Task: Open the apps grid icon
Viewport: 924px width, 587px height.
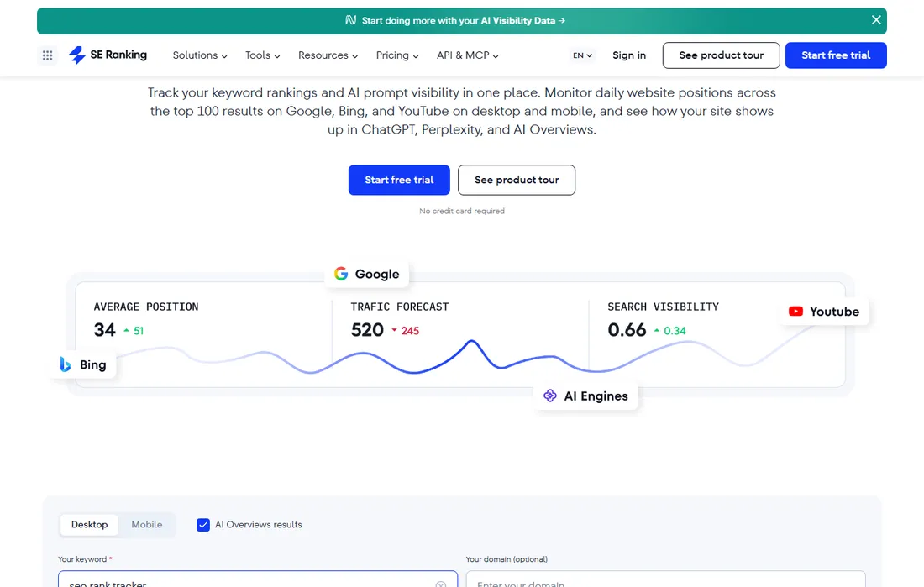Action: [47, 55]
